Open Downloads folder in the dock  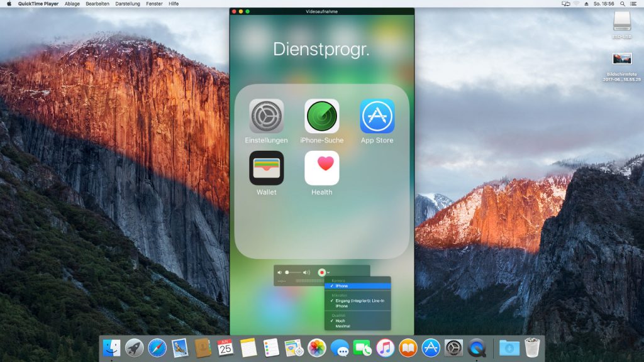[x=509, y=348]
